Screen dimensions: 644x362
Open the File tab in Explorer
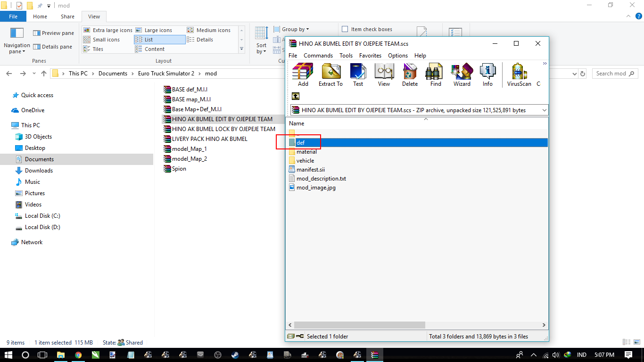tap(13, 16)
